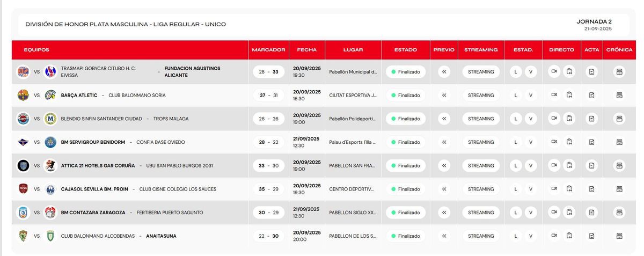This screenshot has width=644, height=256.
Task: Click the Club Balonmano Soria crest logo
Action: click(50, 95)
